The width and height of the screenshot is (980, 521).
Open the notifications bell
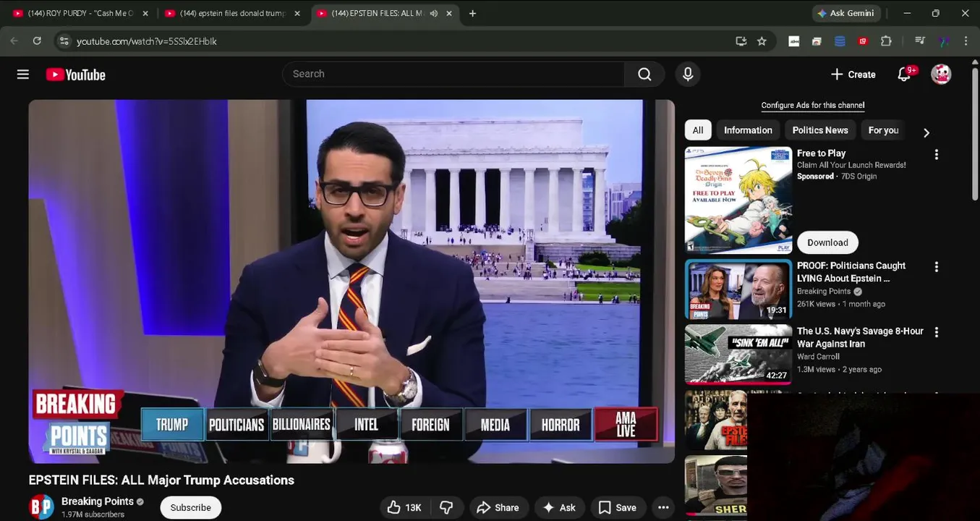[904, 75]
